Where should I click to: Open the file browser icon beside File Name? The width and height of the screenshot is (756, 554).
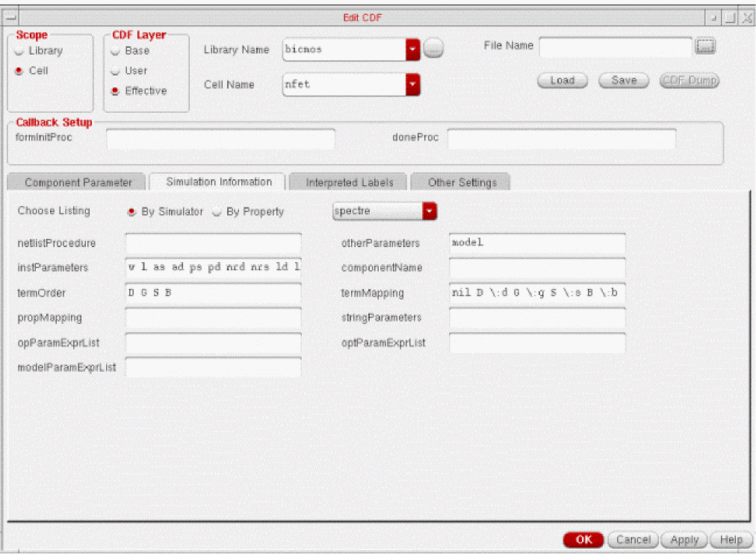[x=705, y=46]
